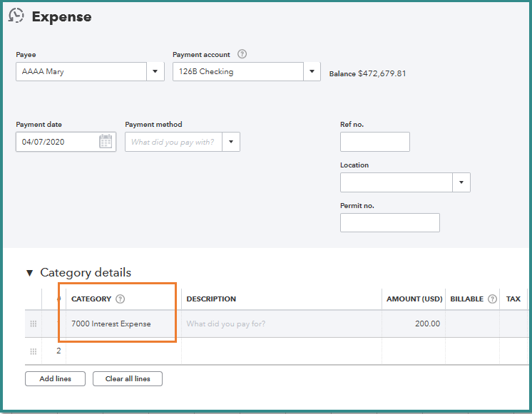Click the Billable column help icon
The width and height of the screenshot is (532, 414).
[492, 299]
